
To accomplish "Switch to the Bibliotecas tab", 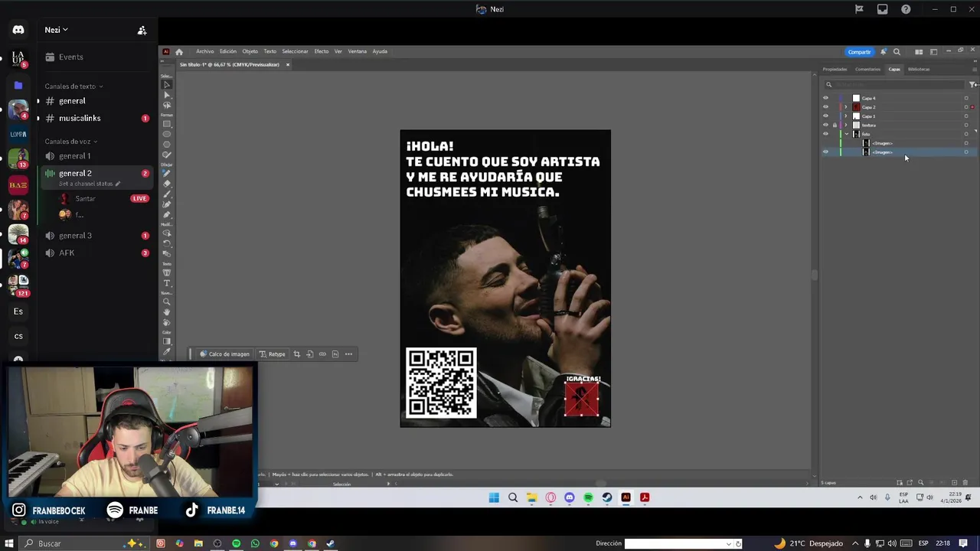I will (919, 69).
